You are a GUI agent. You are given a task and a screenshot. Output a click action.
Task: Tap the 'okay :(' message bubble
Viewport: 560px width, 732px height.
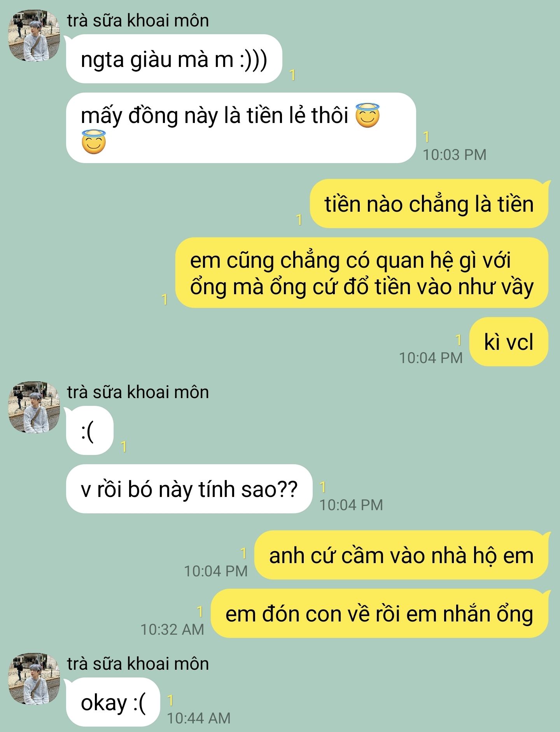[x=112, y=702]
